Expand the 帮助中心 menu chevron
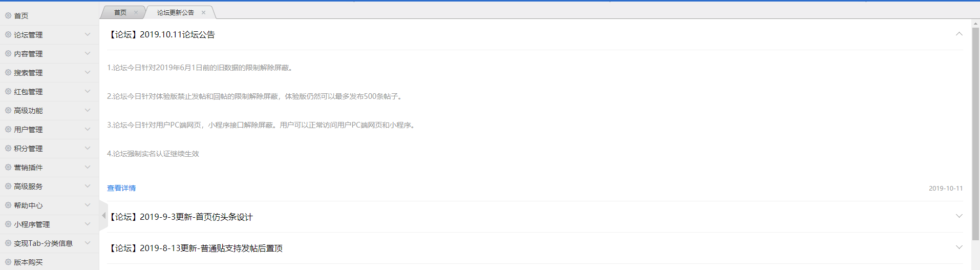 (x=88, y=205)
